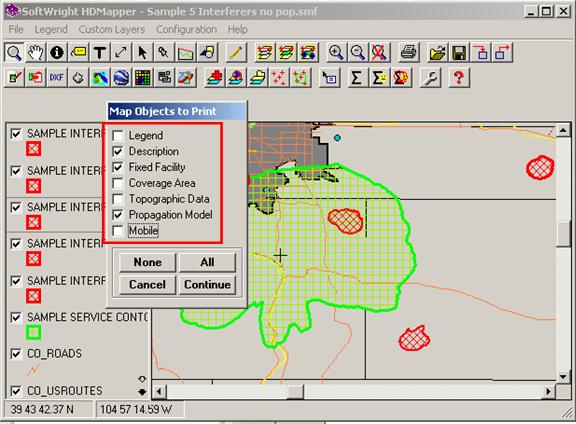Click the horizontal scrollbar left arrow
The height and width of the screenshot is (424, 576).
(x=159, y=391)
